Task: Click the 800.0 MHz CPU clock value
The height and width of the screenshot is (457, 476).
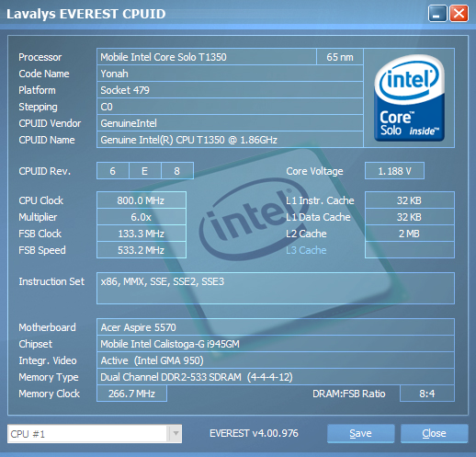Action: [x=142, y=200]
